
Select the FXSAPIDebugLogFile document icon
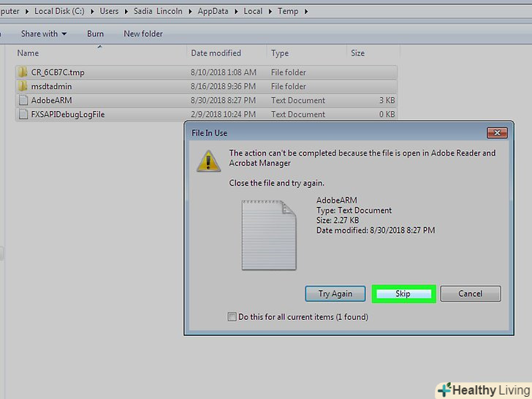pyautogui.click(x=23, y=114)
